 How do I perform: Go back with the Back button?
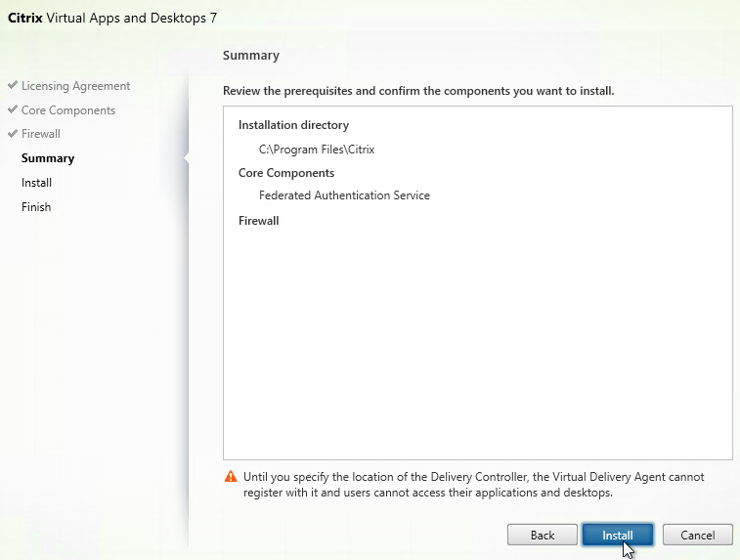pos(543,535)
